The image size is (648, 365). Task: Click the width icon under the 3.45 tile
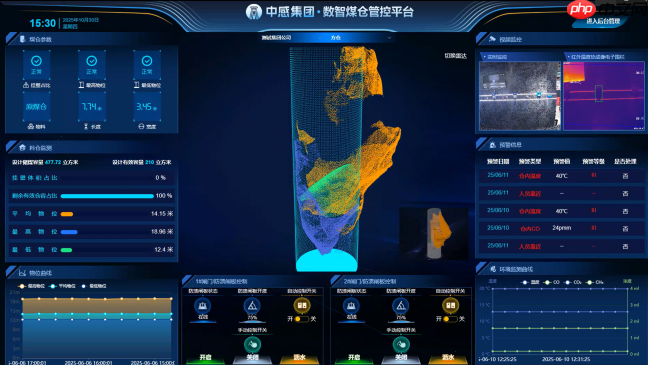pos(141,126)
